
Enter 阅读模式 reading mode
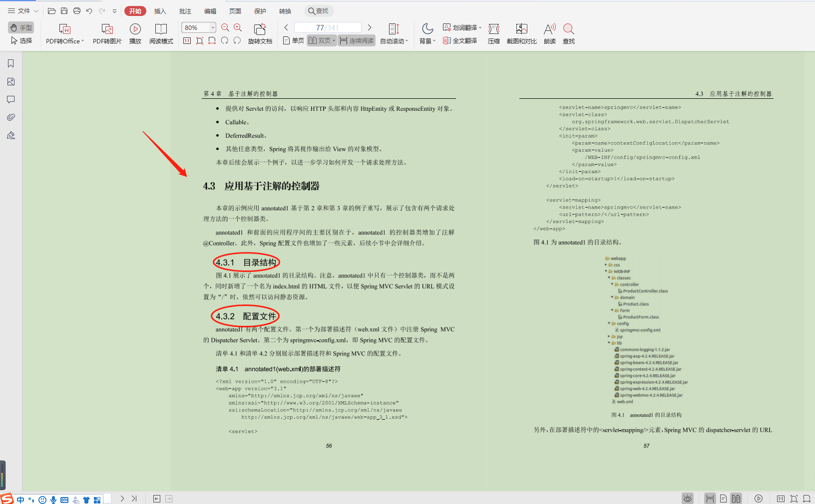point(161,34)
